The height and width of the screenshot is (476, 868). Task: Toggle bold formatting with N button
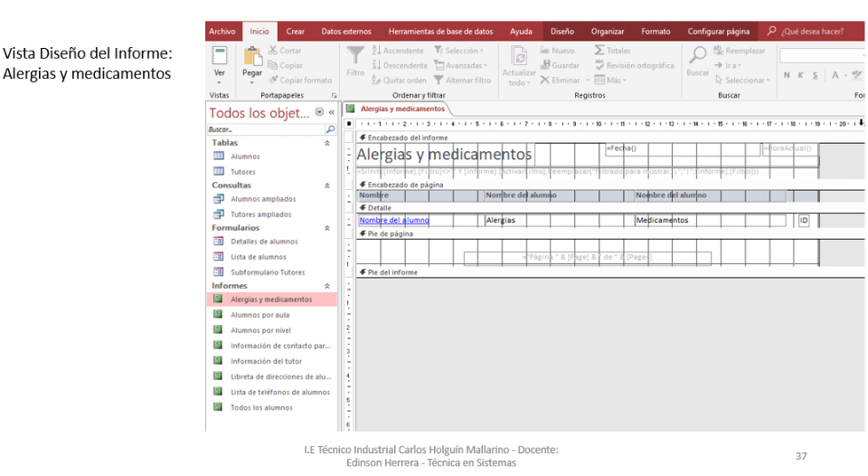point(788,75)
